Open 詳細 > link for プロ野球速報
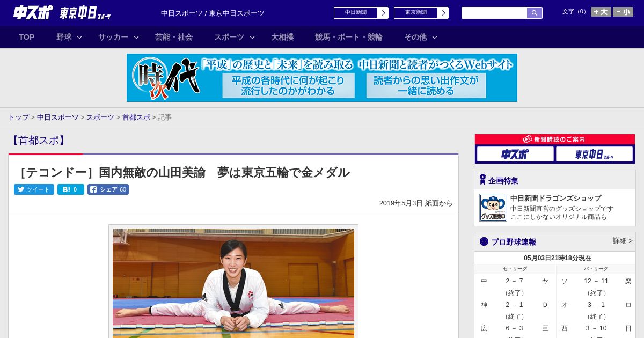Screen dimensions: 644x338 623,241
